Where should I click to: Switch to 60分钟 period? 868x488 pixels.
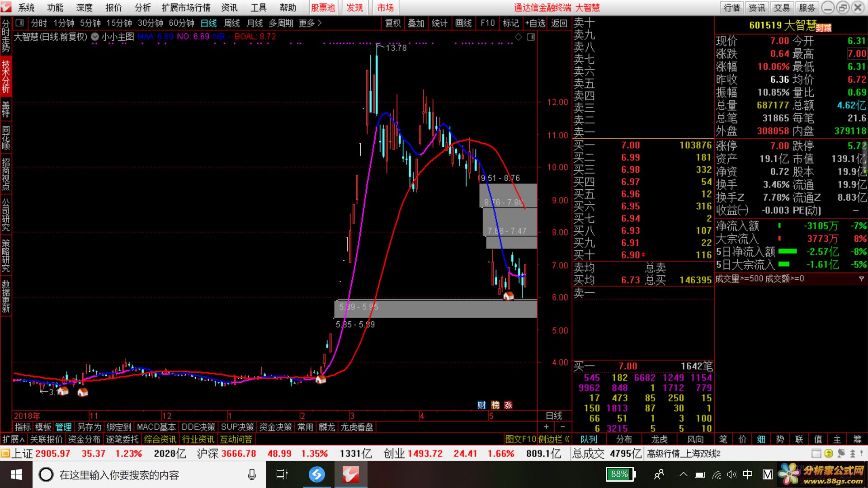pos(181,23)
